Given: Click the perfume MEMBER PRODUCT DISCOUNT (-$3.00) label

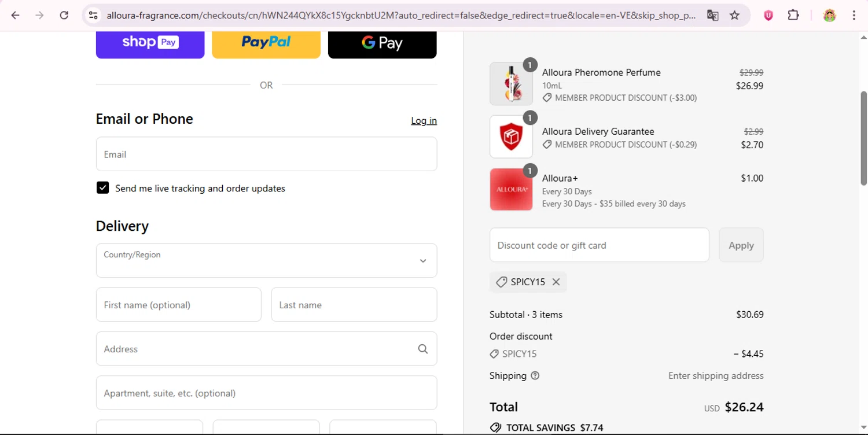Looking at the screenshot, I should 626,98.
